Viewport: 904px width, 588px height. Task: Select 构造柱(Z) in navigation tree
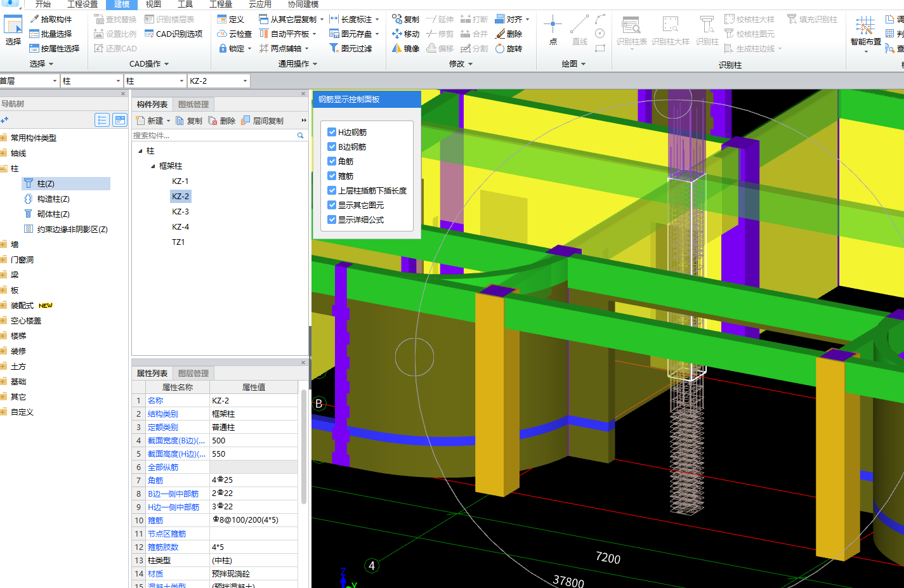click(53, 199)
